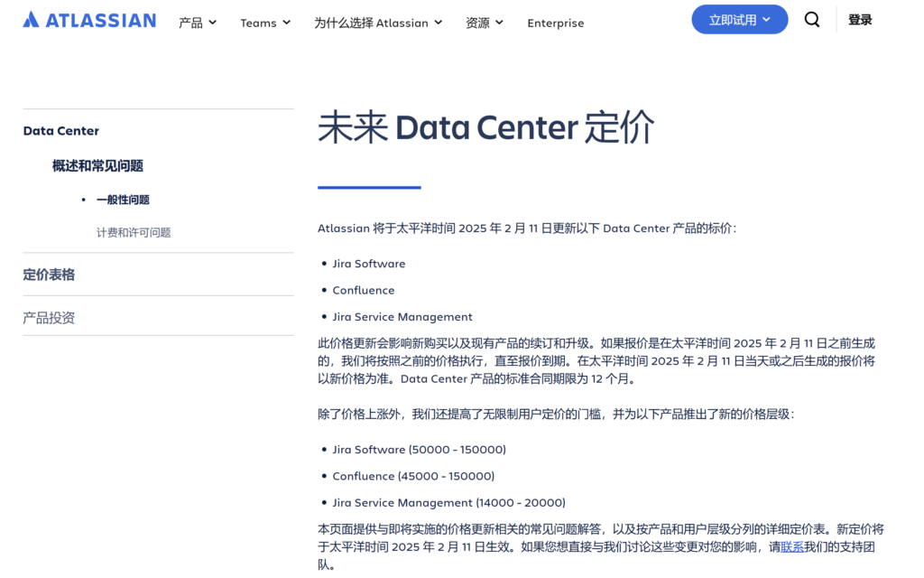Open the 产品投资 sidebar section

49,317
